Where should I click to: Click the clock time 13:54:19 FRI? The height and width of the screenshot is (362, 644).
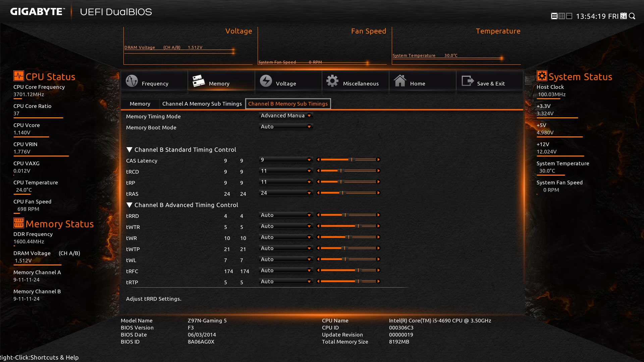(597, 16)
